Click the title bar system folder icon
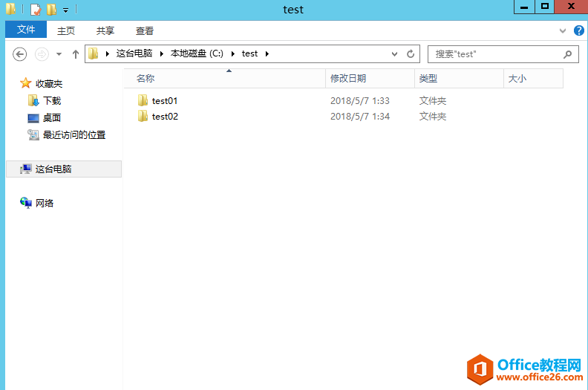 tap(10, 9)
